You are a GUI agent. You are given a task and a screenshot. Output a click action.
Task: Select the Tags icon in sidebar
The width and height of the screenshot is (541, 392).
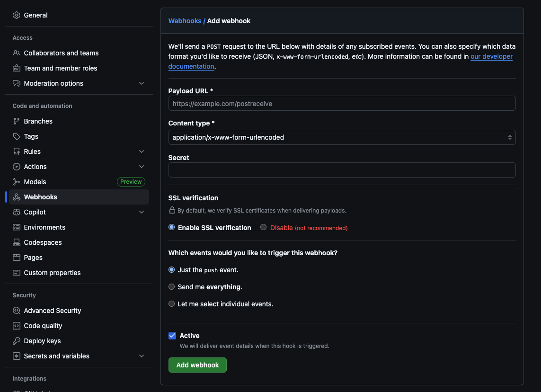[16, 136]
